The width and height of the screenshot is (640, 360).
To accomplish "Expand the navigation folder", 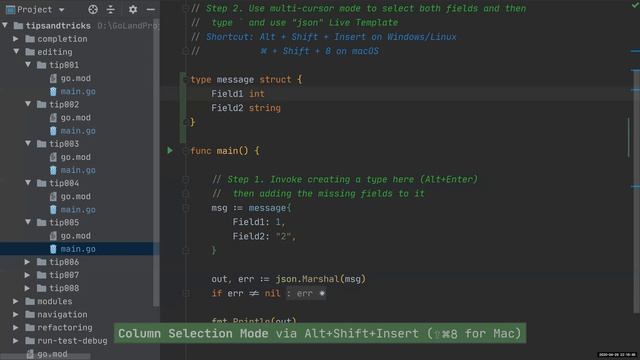I will pyautogui.click(x=16, y=314).
